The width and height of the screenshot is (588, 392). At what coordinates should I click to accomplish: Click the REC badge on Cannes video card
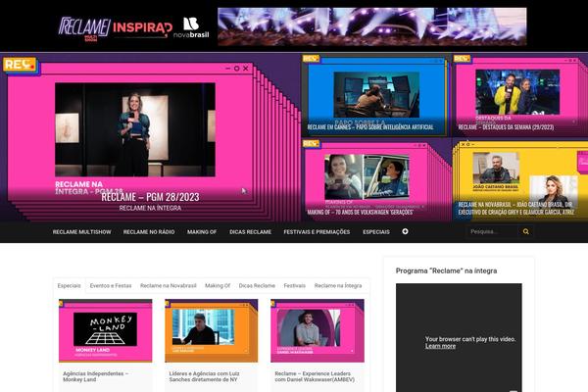click(x=311, y=59)
